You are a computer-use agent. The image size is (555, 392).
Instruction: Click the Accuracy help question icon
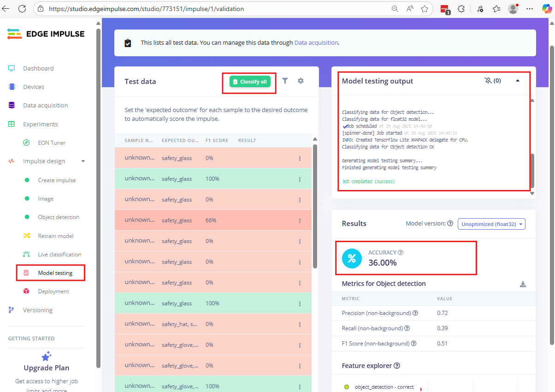point(401,253)
